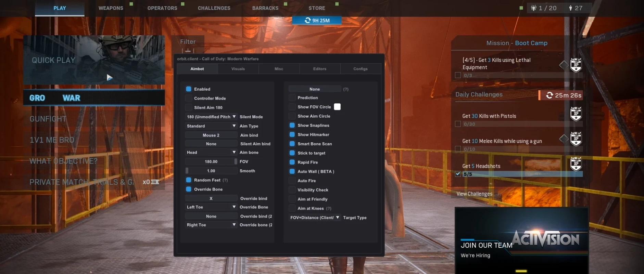This screenshot has width=644, height=274.
Task: Click the help icon beside Aim at Knees
Action: [329, 209]
